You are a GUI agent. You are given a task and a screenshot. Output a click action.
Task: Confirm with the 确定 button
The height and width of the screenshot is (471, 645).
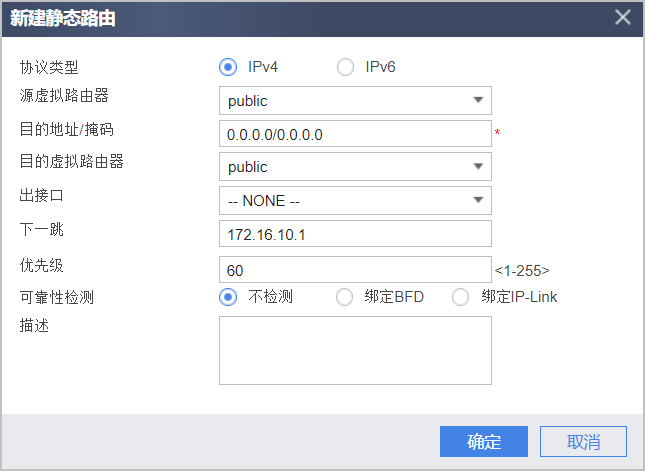tap(484, 442)
